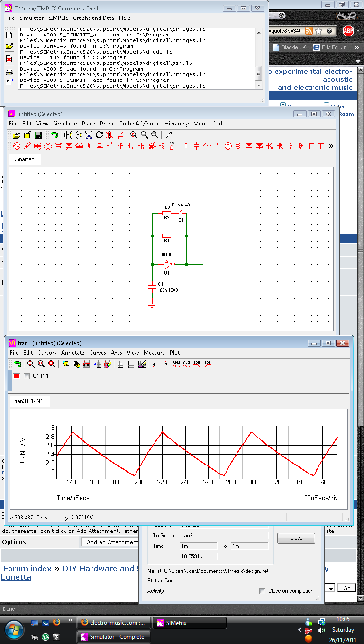Click the AVG measurement icon in graph toolbar
The width and height of the screenshot is (364, 644).
tap(186, 364)
